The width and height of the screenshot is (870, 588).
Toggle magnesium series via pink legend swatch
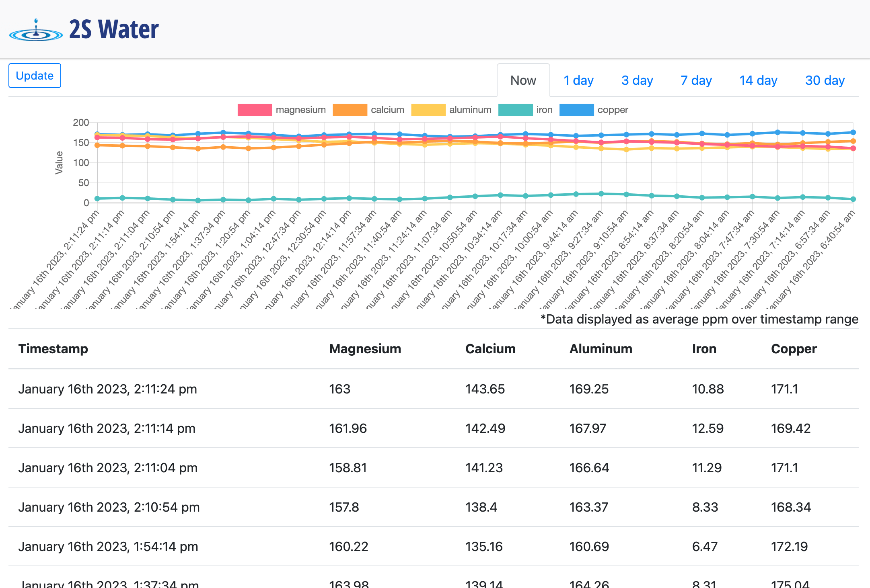[255, 110]
